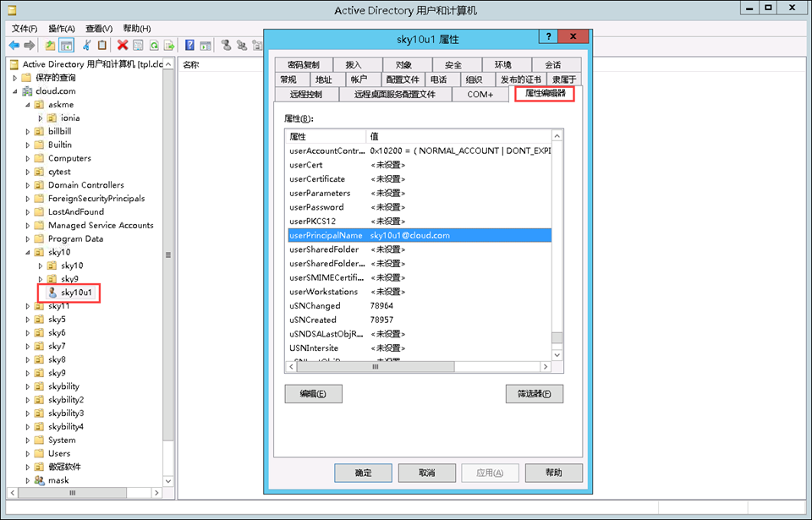The width and height of the screenshot is (812, 520).
Task: Open the 操作(A) menu
Action: coord(61,28)
